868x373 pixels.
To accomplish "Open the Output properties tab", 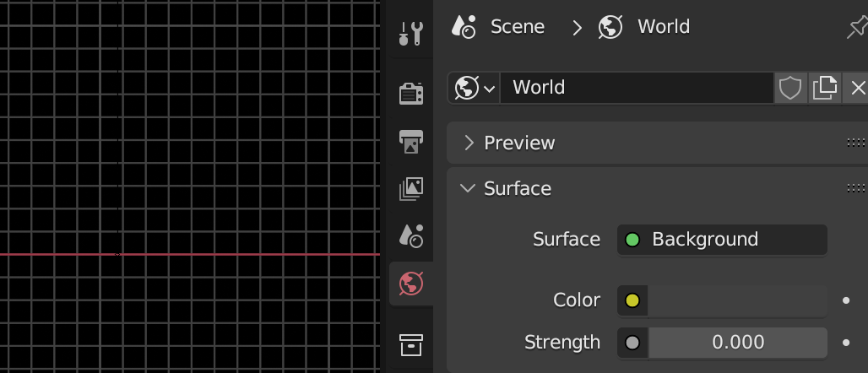I will (x=411, y=141).
